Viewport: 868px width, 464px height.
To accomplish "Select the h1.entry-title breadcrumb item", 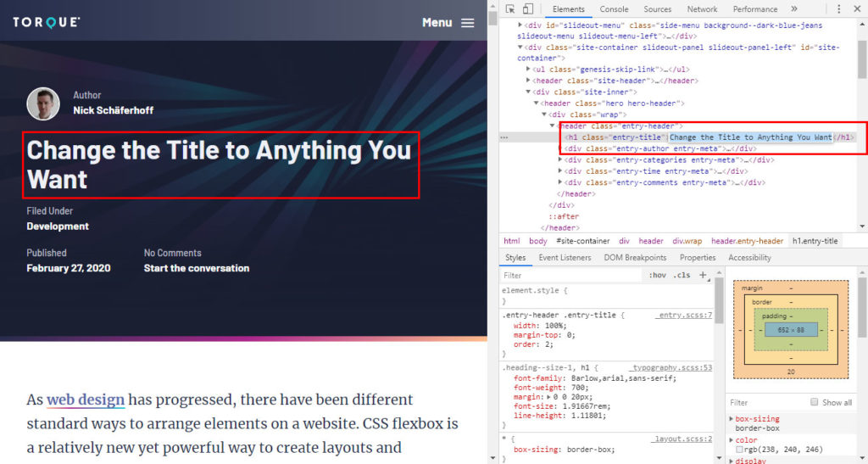I will 815,241.
